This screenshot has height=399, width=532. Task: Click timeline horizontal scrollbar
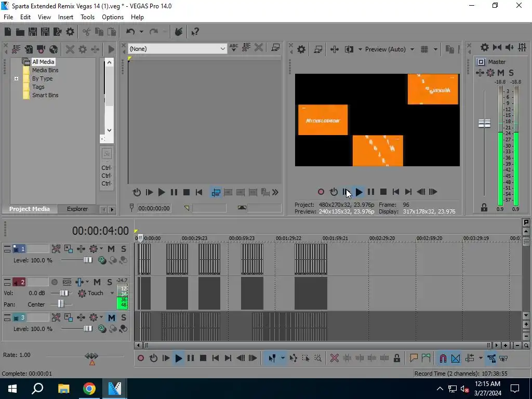[x=317, y=345]
